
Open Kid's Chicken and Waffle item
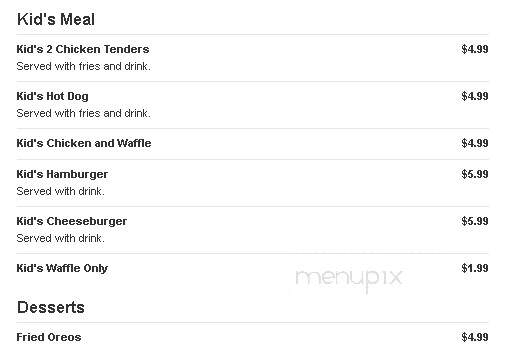click(x=84, y=143)
